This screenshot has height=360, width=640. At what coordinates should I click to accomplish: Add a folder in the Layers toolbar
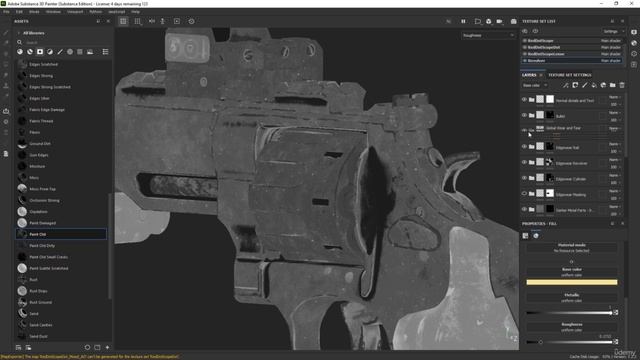[613, 85]
